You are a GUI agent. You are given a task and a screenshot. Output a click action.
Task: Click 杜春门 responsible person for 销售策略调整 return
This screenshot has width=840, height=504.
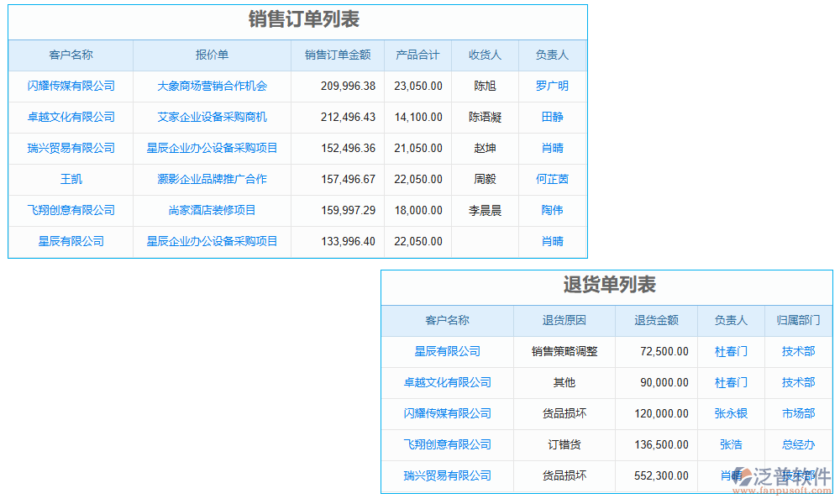[x=730, y=352]
